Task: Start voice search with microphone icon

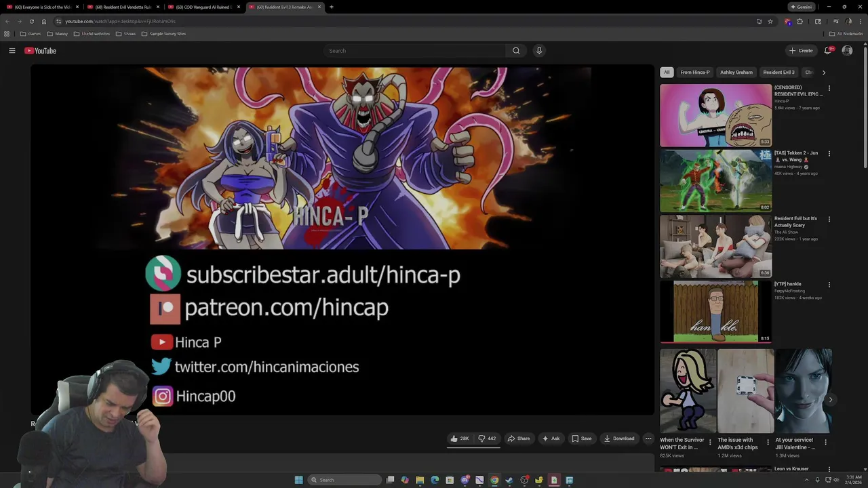Action: tap(539, 51)
